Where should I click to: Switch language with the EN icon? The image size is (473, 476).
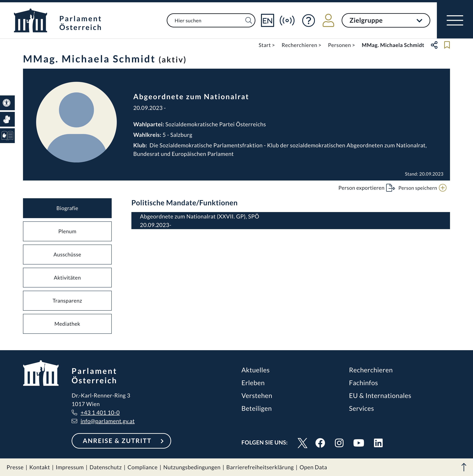tap(267, 20)
